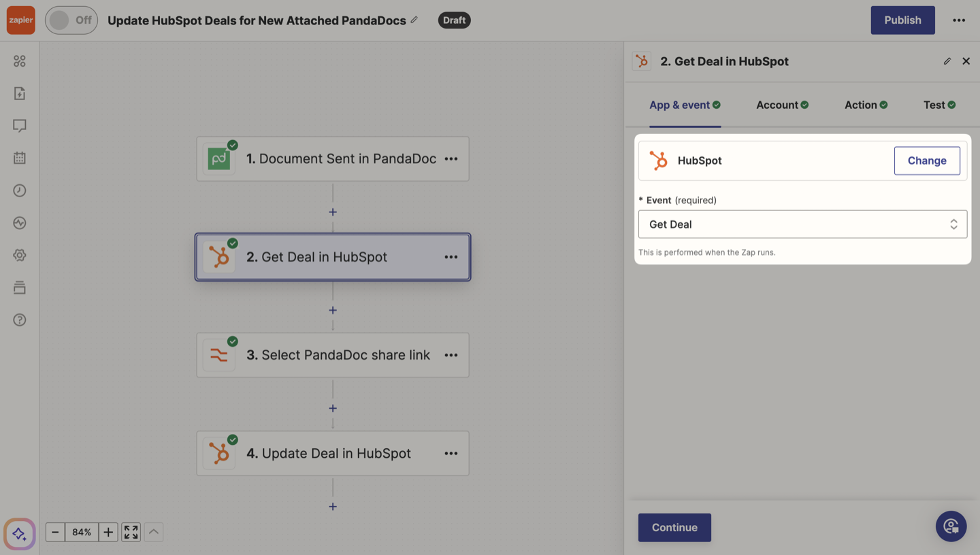Screen dimensions: 980x555
Task: Open the Event dropdown showing Get Deal
Action: [x=802, y=224]
